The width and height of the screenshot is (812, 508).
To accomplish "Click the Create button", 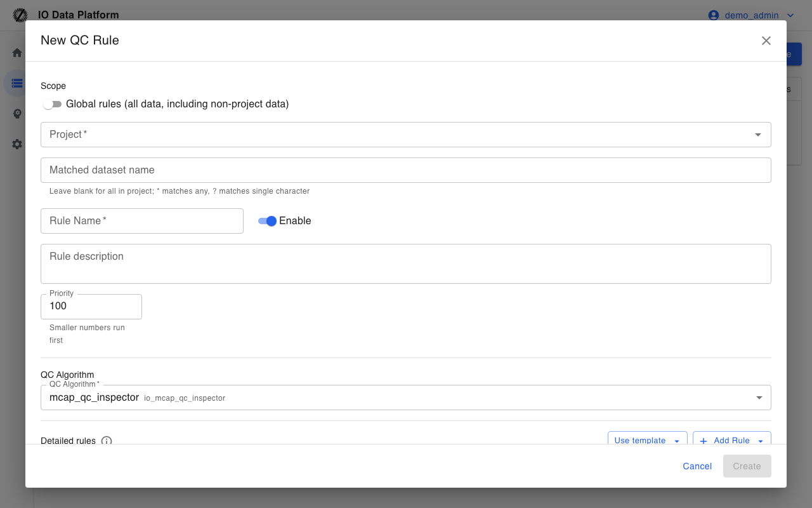I will (x=747, y=466).
